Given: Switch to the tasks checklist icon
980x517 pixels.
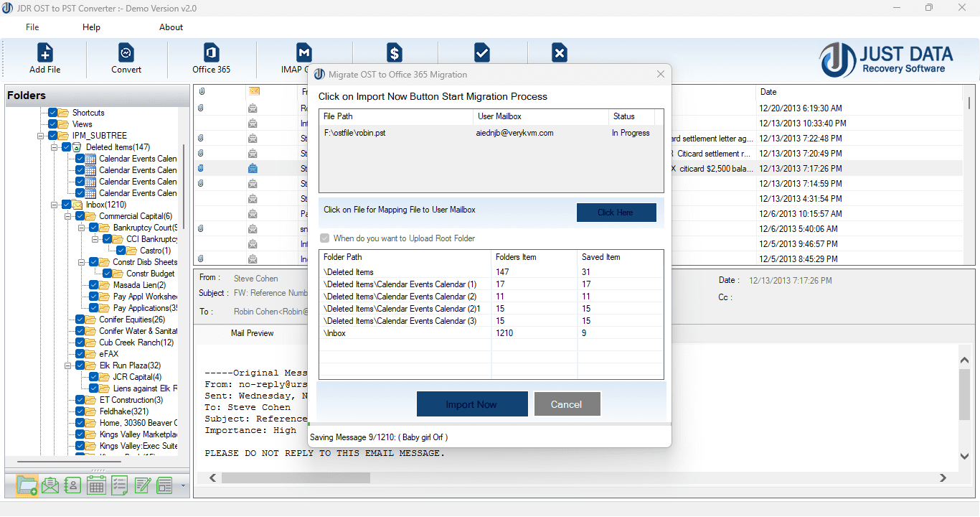Looking at the screenshot, I should (120, 485).
